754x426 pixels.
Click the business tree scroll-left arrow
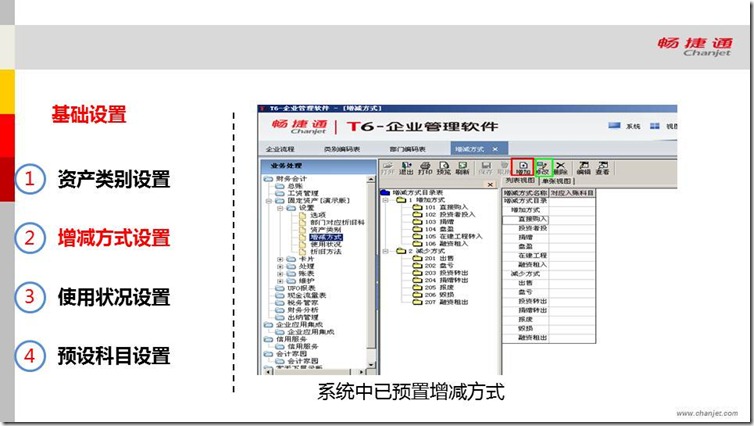coord(268,372)
